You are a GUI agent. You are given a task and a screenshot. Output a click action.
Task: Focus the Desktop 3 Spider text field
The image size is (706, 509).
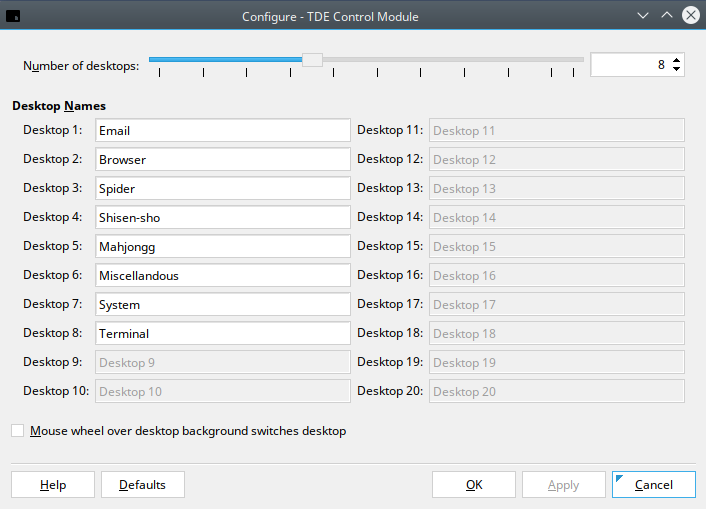[222, 189]
